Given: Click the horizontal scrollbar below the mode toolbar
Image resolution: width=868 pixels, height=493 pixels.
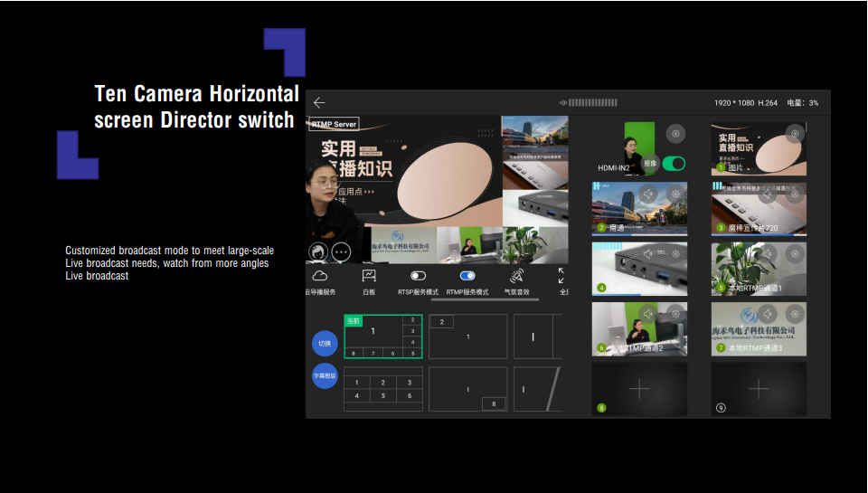Looking at the screenshot, I should coord(485,299).
